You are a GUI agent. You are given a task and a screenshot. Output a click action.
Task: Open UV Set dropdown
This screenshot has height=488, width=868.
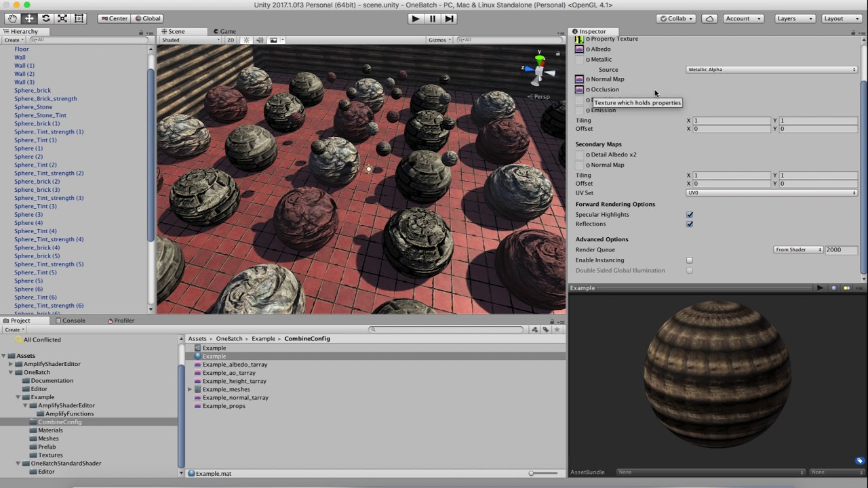tap(772, 193)
